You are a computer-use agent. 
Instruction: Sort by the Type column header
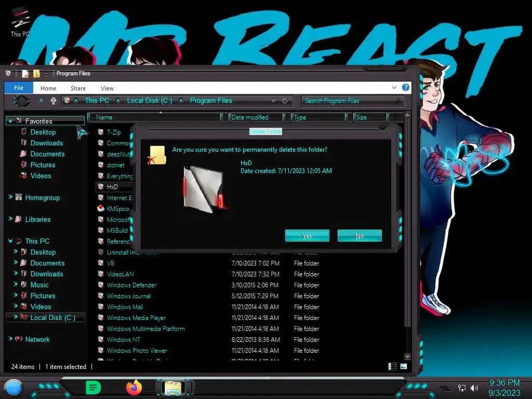pyautogui.click(x=318, y=117)
